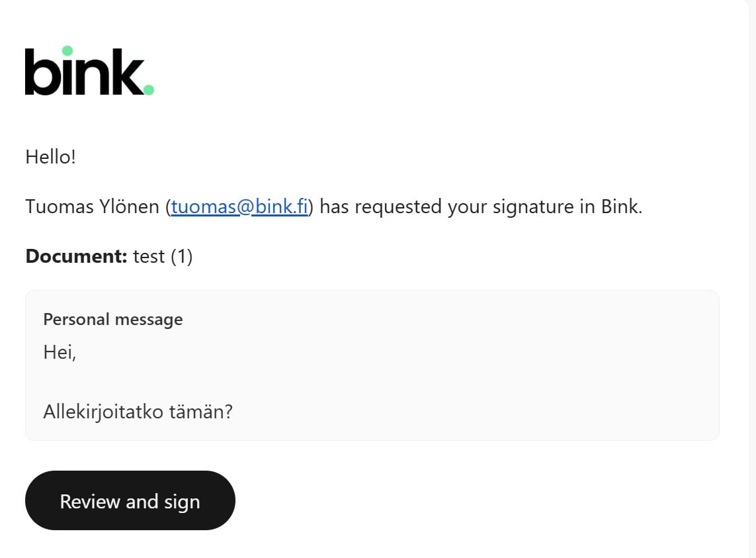Click the bold "Document:" label
Image resolution: width=756 pixels, height=558 pixels.
(76, 256)
